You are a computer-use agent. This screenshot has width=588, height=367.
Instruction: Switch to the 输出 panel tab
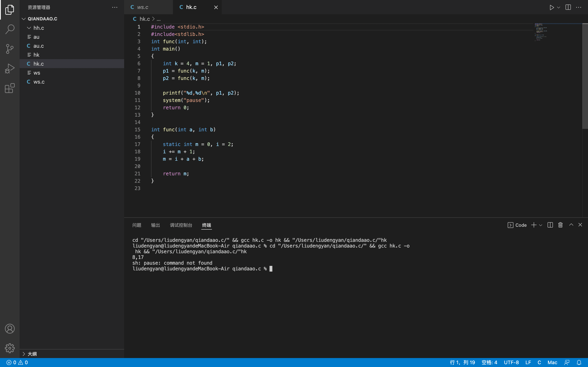[x=155, y=225]
